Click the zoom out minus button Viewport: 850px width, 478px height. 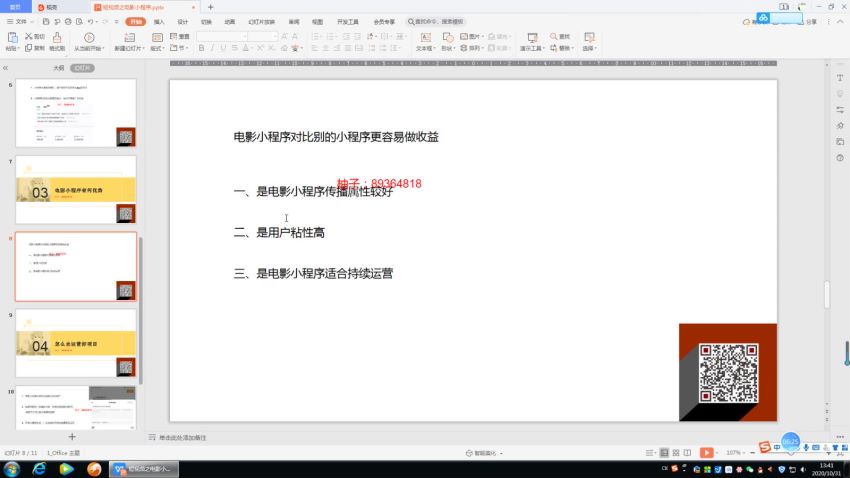(752, 453)
